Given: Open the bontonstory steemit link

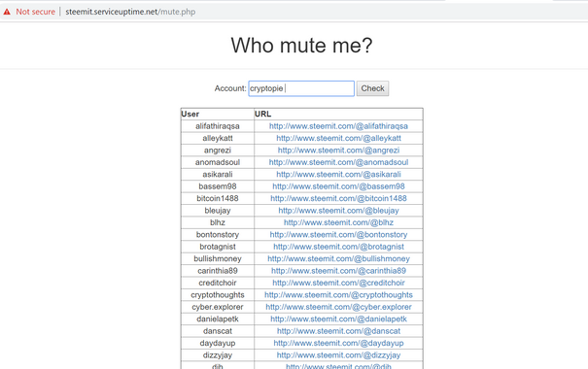Looking at the screenshot, I should click(x=338, y=235).
